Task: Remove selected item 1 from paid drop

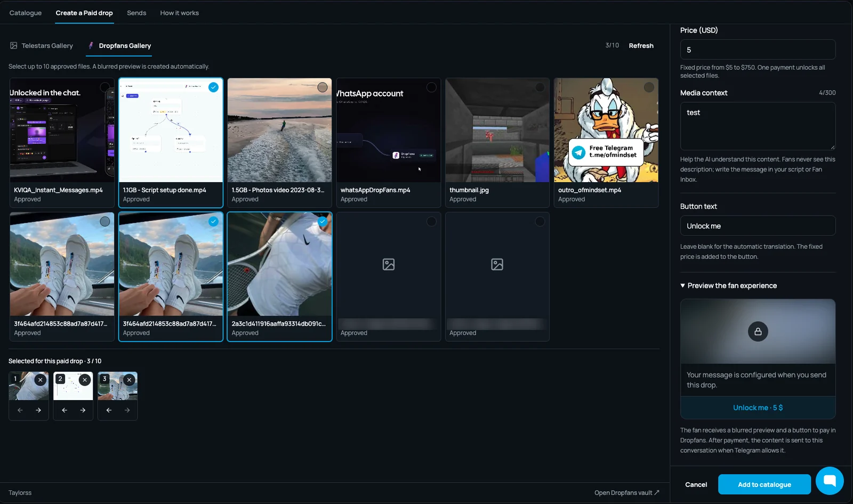Action: pyautogui.click(x=40, y=380)
